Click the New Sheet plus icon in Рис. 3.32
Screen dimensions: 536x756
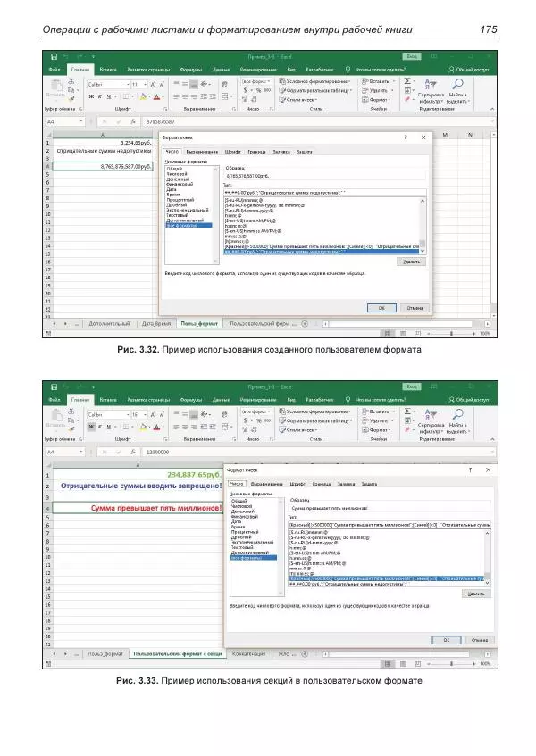point(305,323)
